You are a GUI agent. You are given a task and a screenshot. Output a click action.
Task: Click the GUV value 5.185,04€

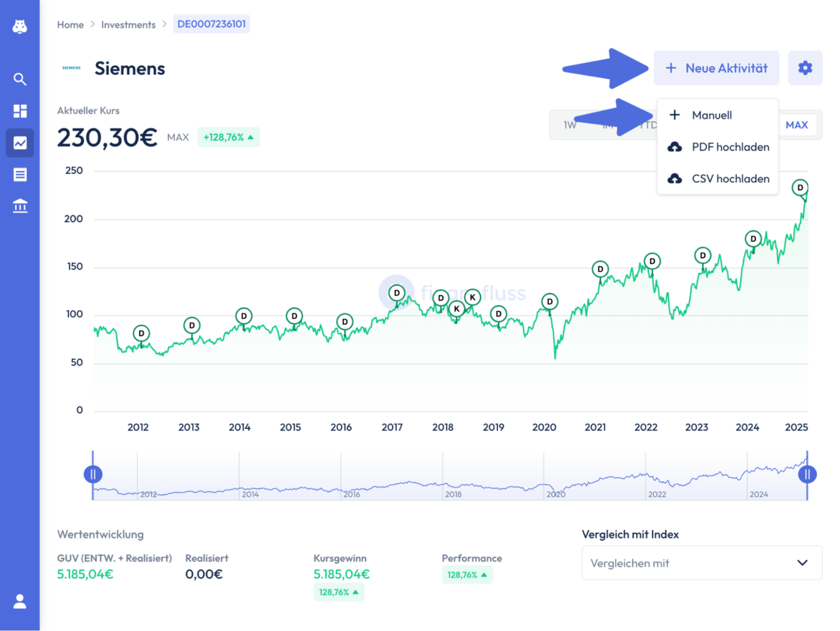point(85,574)
